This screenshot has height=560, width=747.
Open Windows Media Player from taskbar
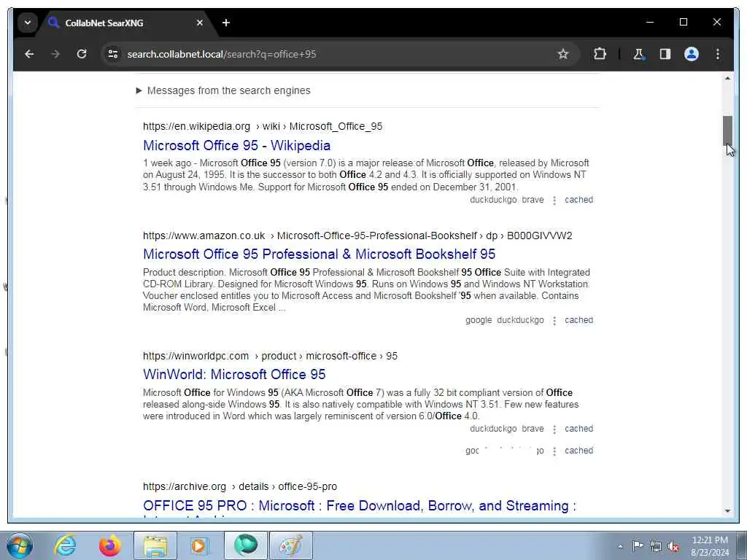pos(198,545)
